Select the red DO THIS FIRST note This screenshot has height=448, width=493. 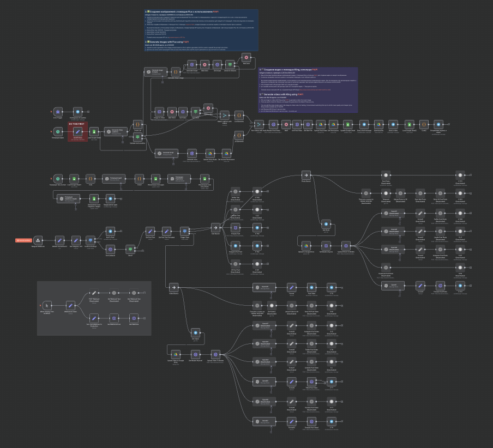click(x=77, y=132)
